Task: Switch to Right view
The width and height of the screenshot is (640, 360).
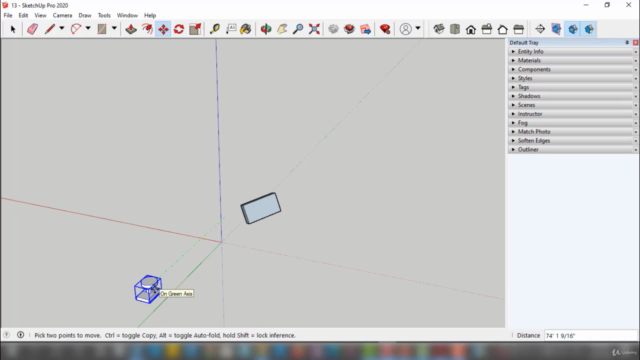Action: coord(487,29)
